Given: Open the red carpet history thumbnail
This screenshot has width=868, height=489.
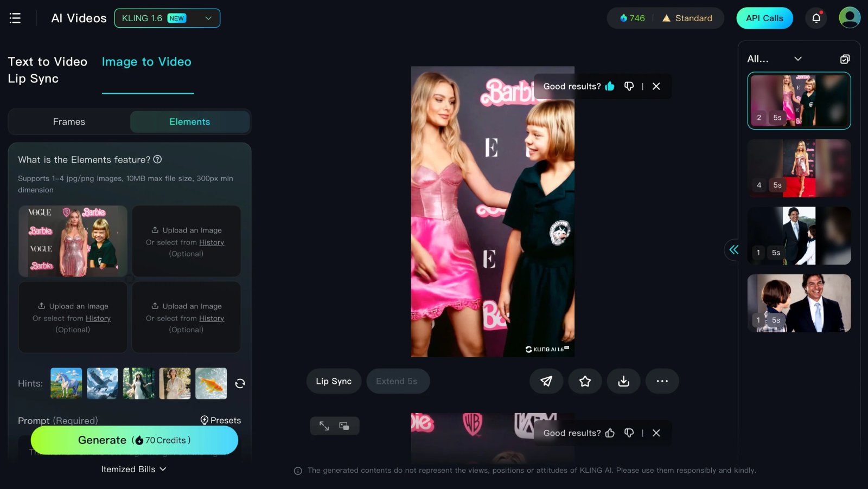Looking at the screenshot, I should click(x=799, y=168).
